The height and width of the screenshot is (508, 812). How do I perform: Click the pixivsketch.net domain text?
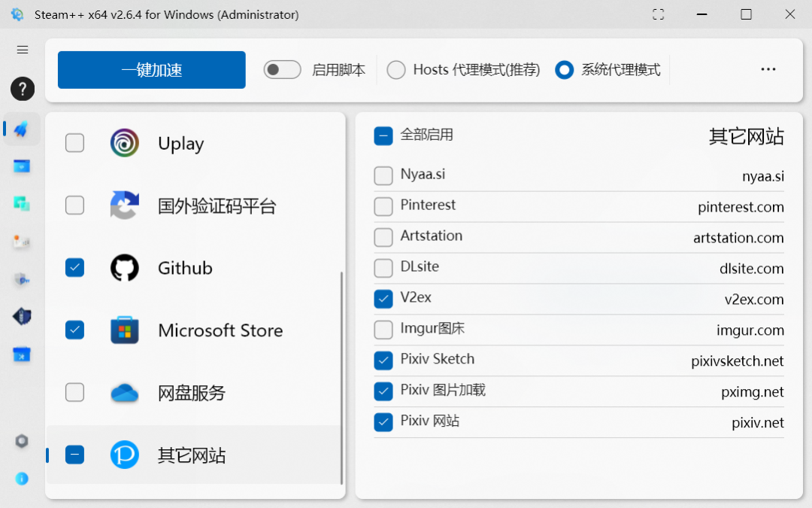click(x=738, y=360)
